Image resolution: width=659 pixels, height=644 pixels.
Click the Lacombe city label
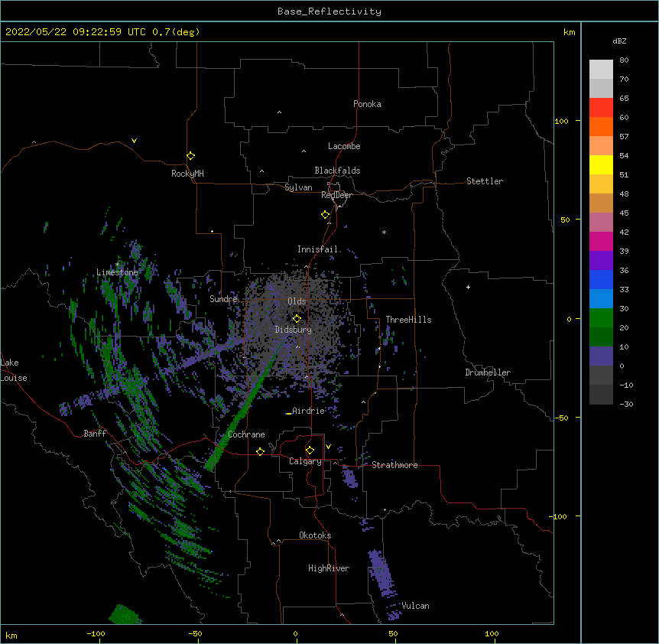tap(344, 146)
